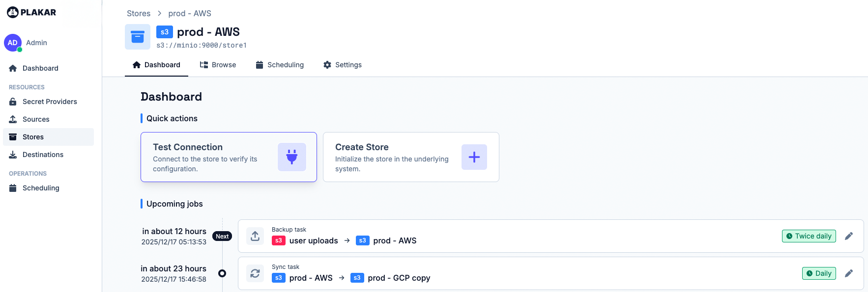Click the breadcrumb chevron separator
The image size is (868, 292).
pos(159,13)
